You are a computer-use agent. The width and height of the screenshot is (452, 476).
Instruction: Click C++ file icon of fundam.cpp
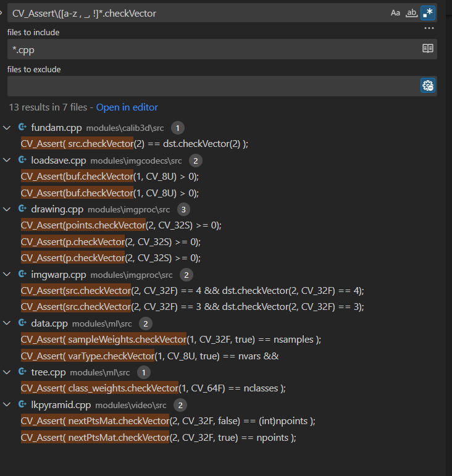(x=22, y=127)
